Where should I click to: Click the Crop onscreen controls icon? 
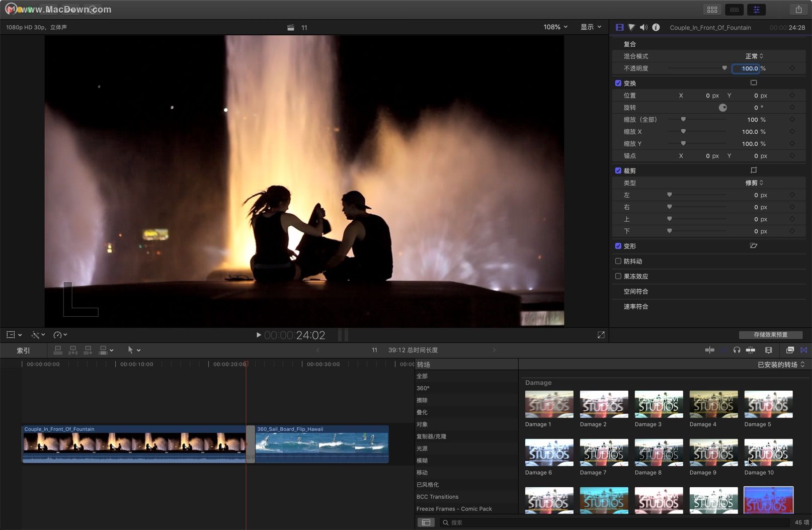pos(754,170)
